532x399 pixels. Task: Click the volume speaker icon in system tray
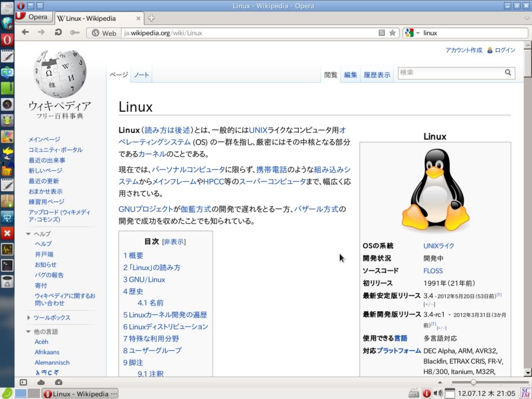tap(438, 394)
